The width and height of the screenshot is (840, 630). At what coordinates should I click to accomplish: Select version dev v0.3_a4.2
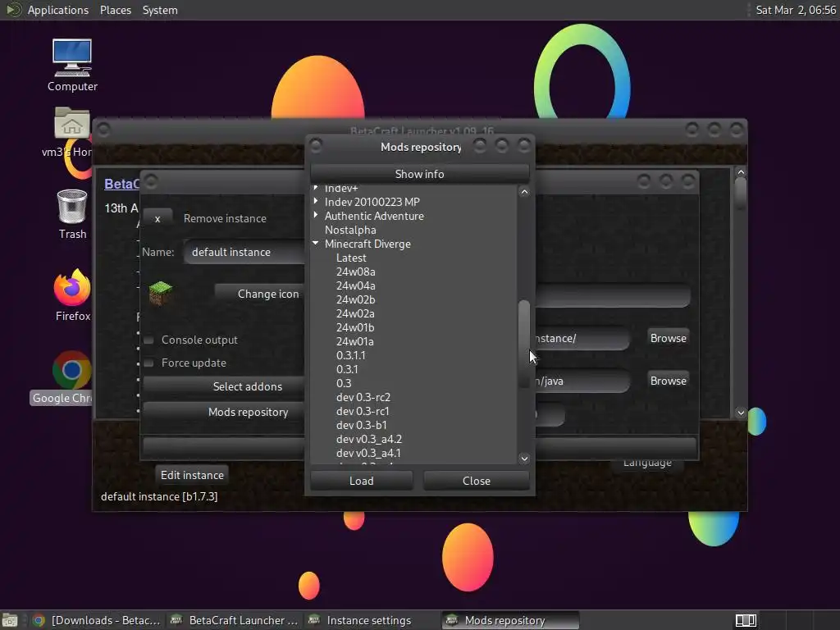[369, 439]
